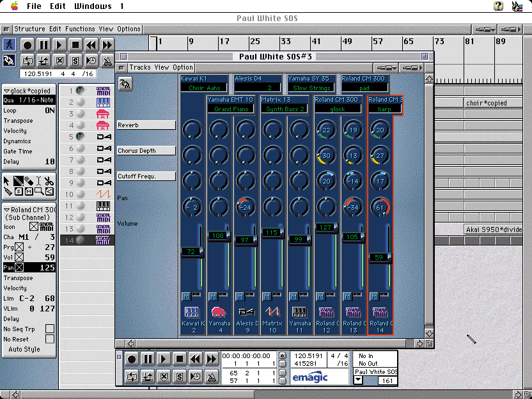Toggle Metronome in bottom Transport window

click(x=212, y=377)
